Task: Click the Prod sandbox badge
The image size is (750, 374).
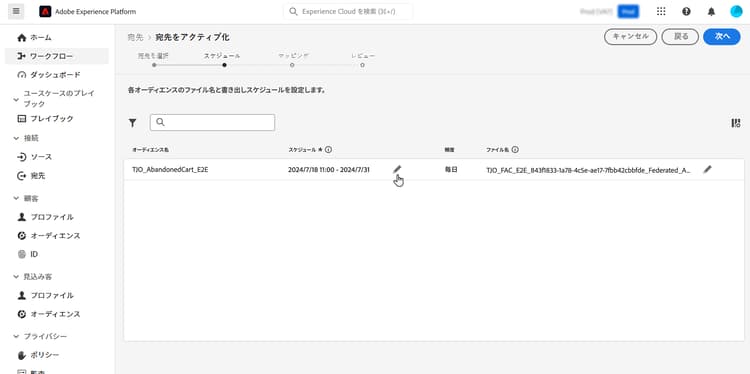Action: click(x=628, y=11)
